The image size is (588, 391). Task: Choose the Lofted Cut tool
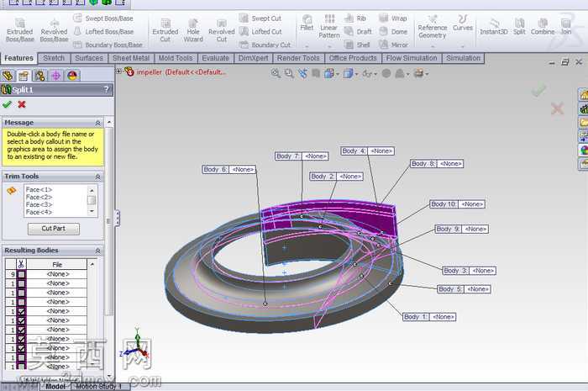260,31
